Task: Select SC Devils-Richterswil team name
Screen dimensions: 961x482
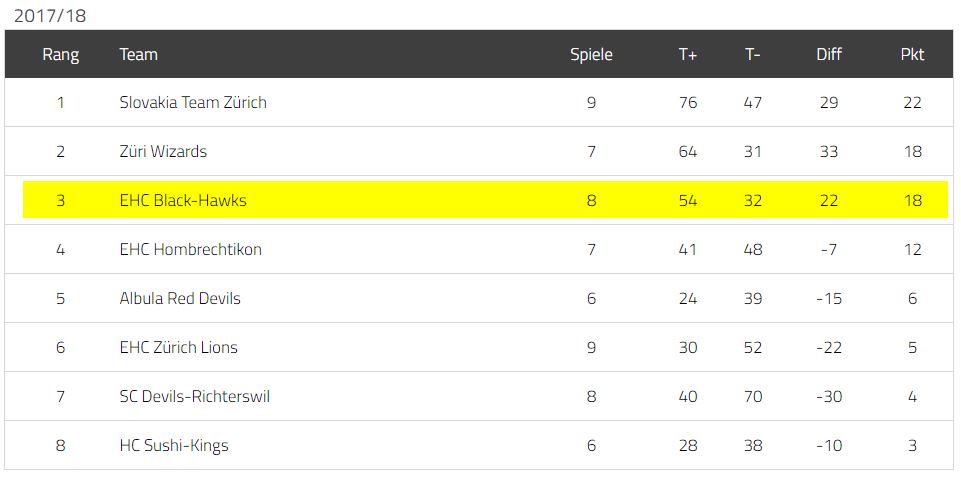Action: click(194, 397)
